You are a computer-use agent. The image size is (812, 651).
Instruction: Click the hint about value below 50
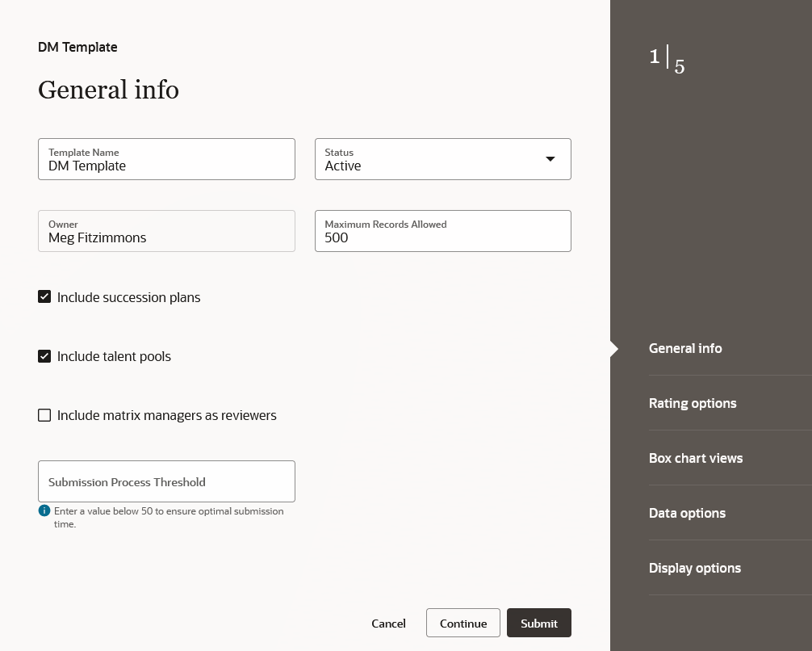coord(169,517)
